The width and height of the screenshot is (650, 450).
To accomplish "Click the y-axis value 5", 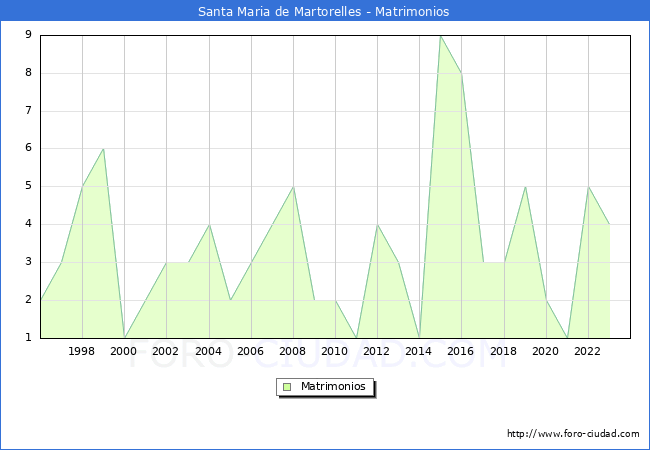I will 28,186.
